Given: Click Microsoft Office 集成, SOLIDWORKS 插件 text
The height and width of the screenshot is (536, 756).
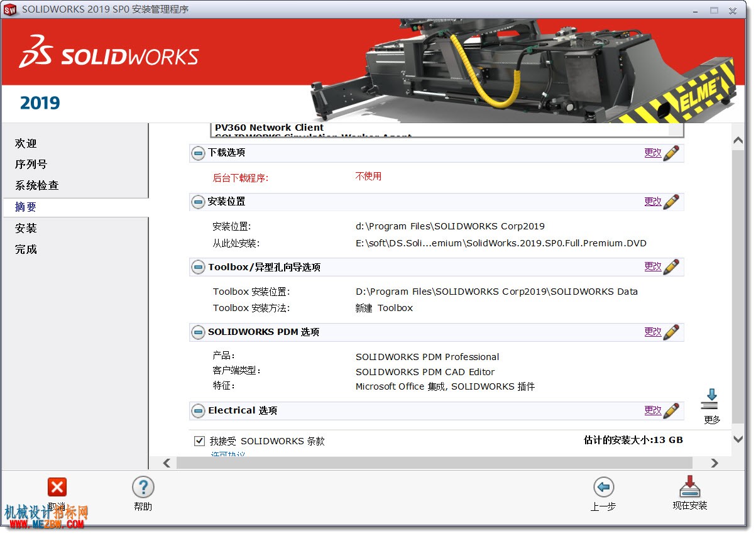Looking at the screenshot, I should pyautogui.click(x=445, y=386).
